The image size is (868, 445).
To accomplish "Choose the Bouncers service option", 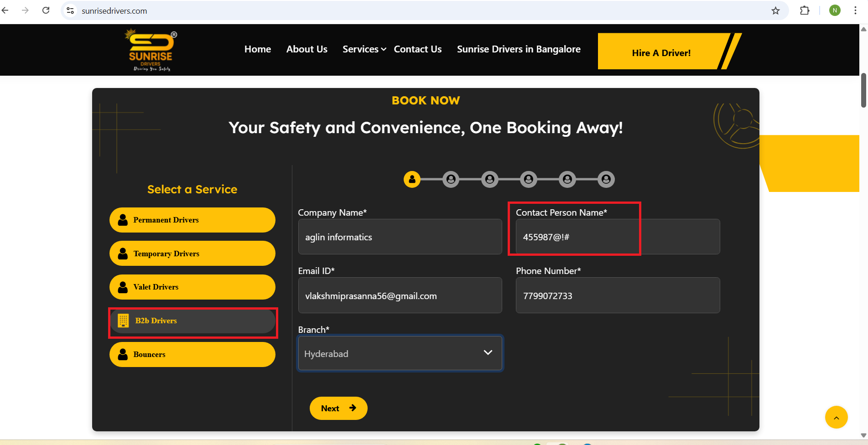I will (192, 354).
